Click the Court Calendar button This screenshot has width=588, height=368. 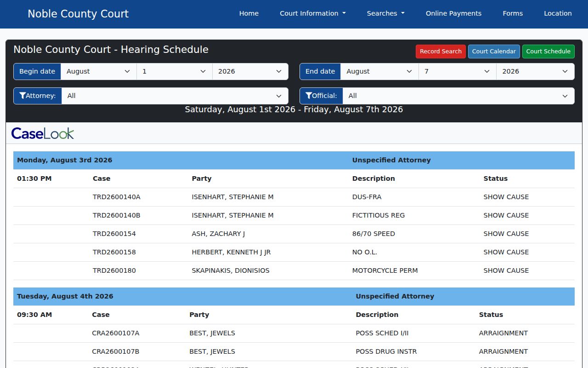[x=494, y=52]
